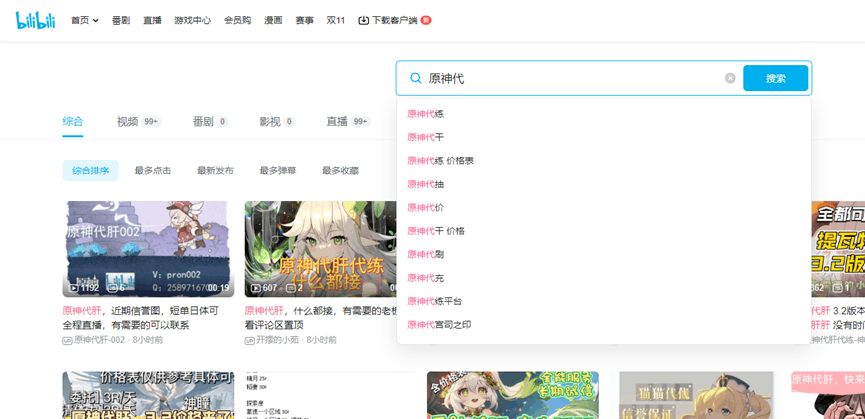Click the magnifier icon in search box
The height and width of the screenshot is (419, 865).
416,78
